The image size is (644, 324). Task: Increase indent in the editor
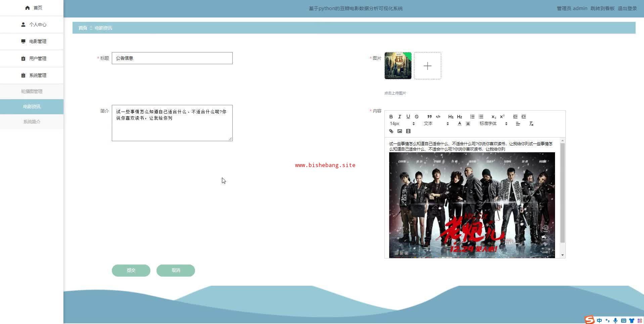[x=524, y=117]
